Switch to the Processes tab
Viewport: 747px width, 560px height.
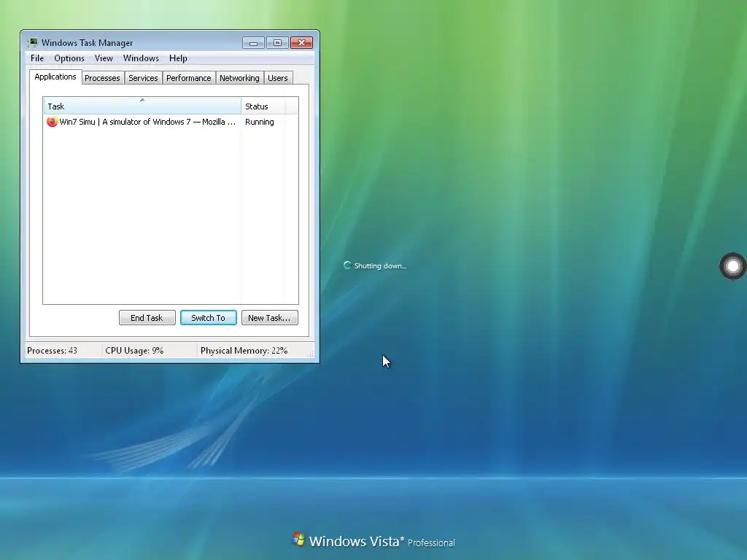(102, 78)
